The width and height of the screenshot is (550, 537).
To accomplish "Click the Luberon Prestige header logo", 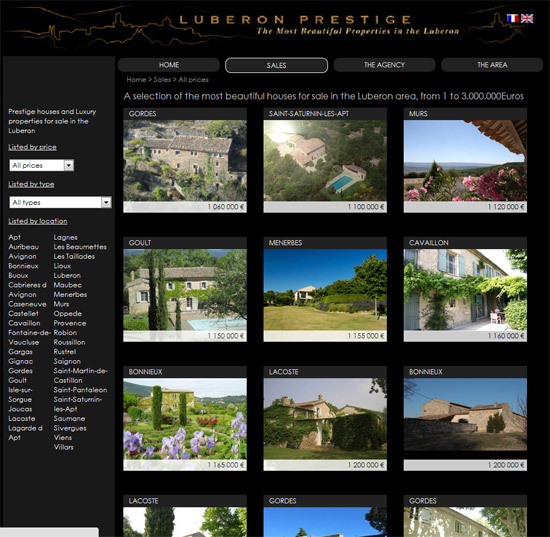I will [x=295, y=20].
